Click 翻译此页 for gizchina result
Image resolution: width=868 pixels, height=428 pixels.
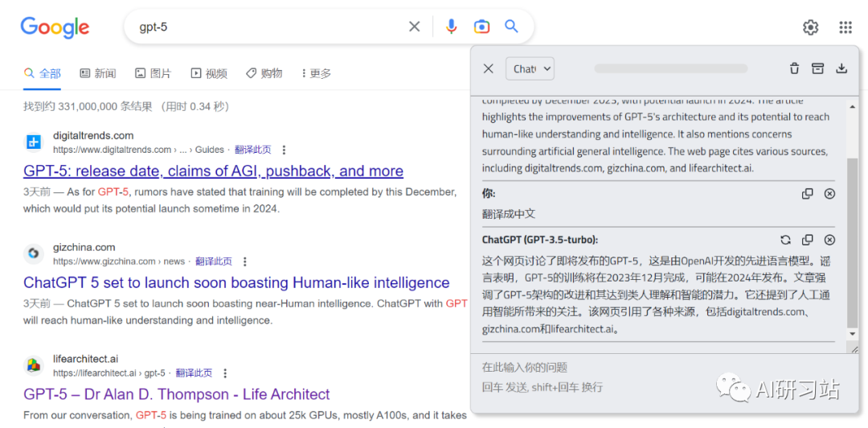point(214,261)
